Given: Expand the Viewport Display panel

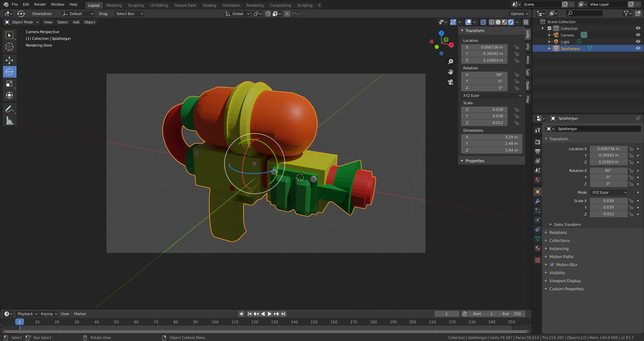Looking at the screenshot, I should (x=565, y=281).
